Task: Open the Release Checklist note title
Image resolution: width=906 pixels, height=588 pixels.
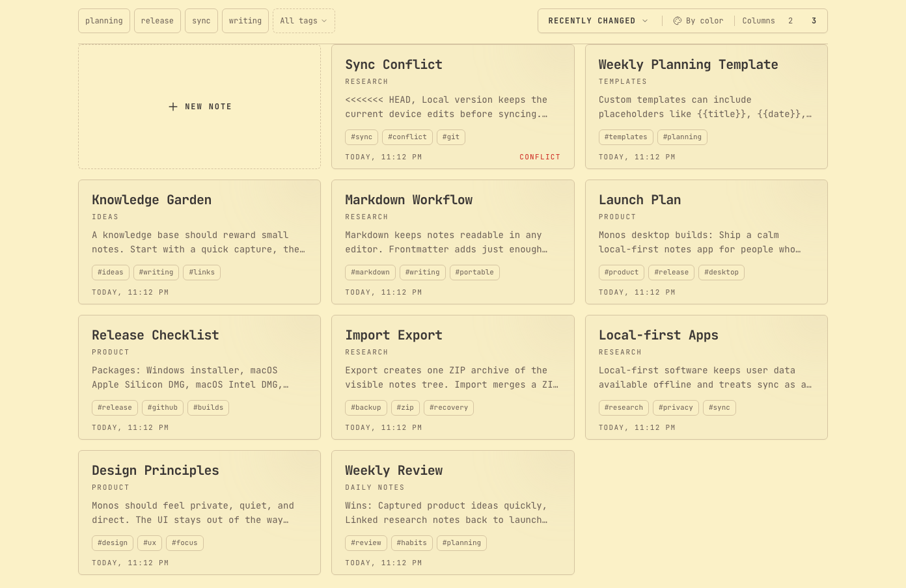Action: tap(156, 335)
